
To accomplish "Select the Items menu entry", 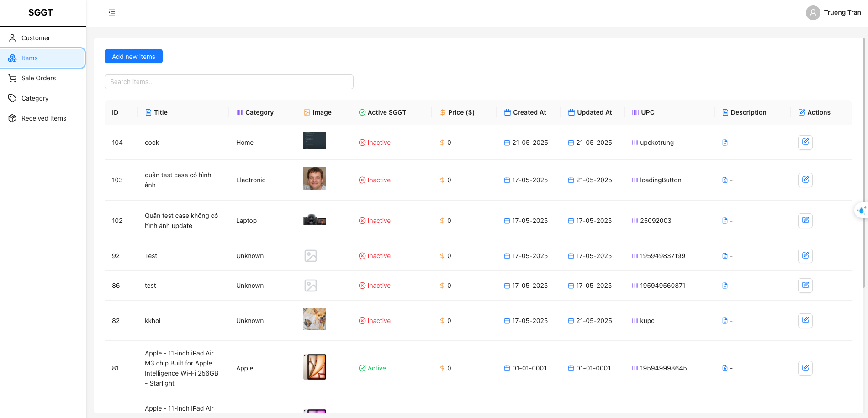I will [x=30, y=58].
